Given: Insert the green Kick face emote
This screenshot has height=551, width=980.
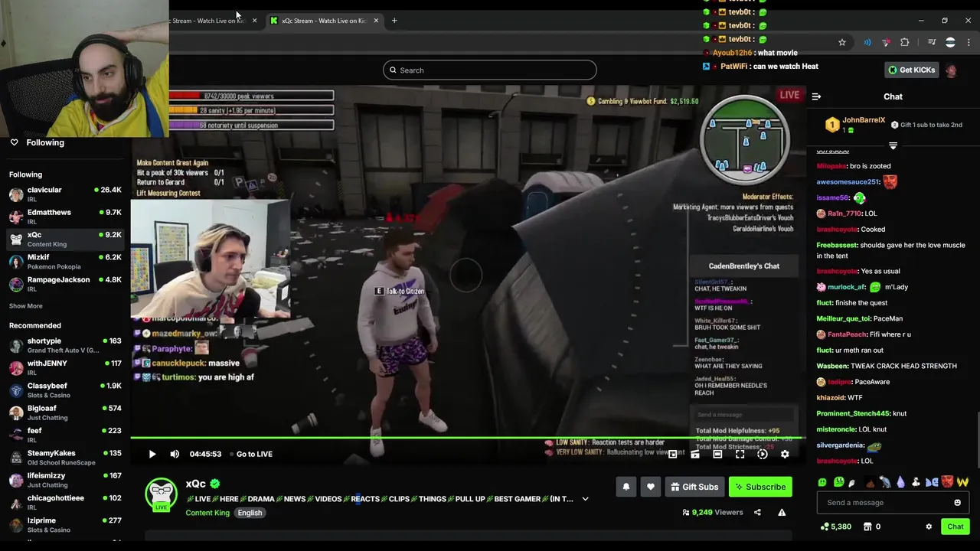Looking at the screenshot, I should pyautogui.click(x=822, y=482).
